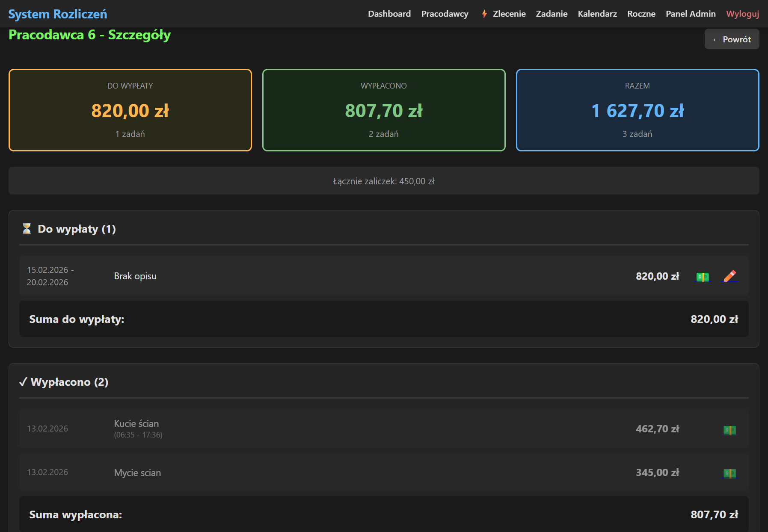768x532 pixels.
Task: Click the System Rozliczeń logo link
Action: 58,14
